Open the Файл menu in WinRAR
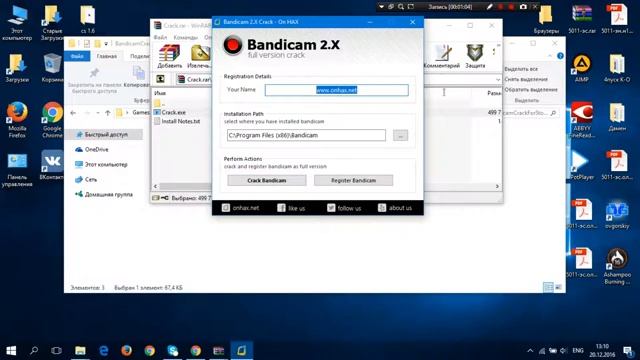Viewport: 640px width, 360px height. [160, 38]
